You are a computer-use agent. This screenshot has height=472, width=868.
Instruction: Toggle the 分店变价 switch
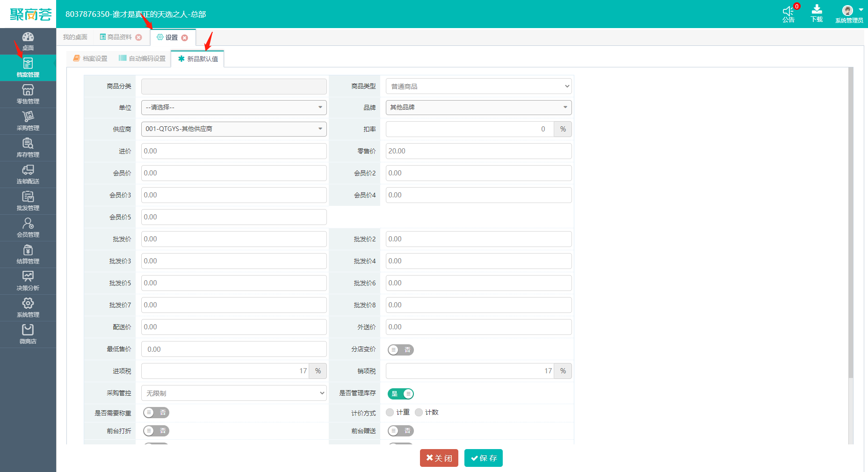401,350
